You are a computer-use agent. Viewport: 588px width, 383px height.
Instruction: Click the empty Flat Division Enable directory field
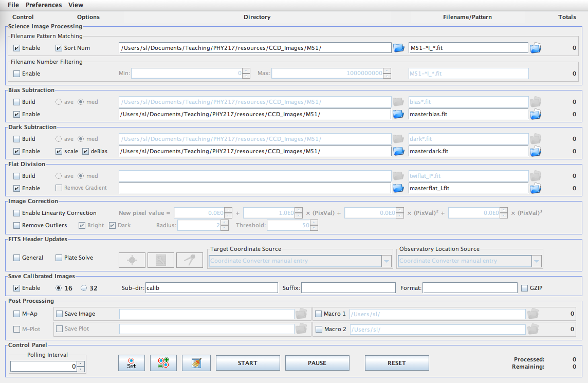coord(255,188)
